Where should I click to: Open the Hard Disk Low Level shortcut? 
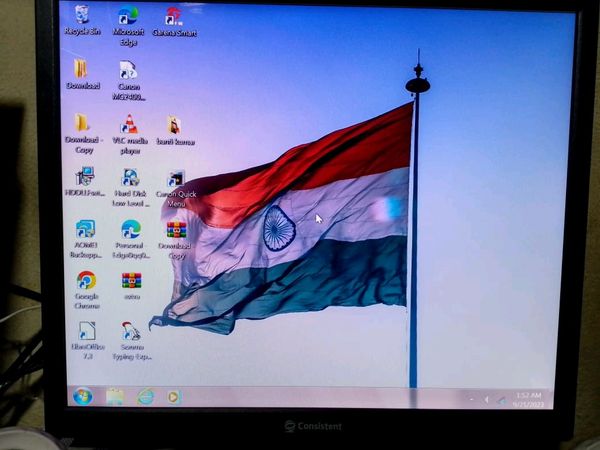pos(129,179)
